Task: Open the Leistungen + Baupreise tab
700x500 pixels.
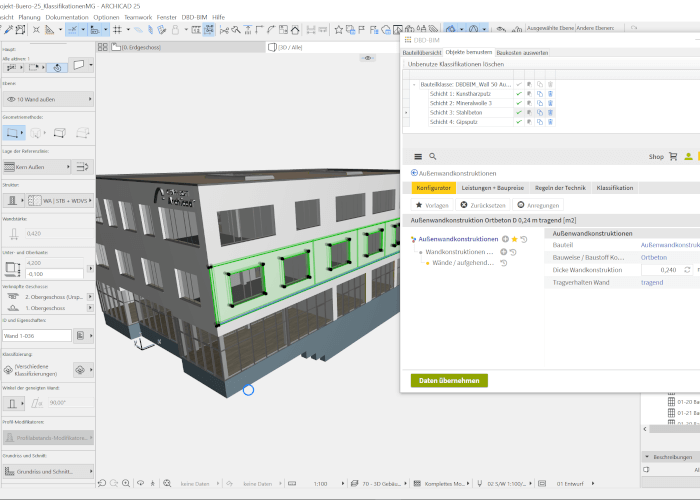Action: [x=492, y=188]
